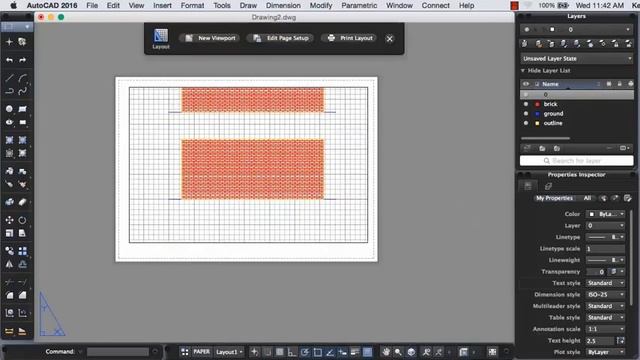
Task: Toggle visibility of the brick layer
Action: (526, 104)
